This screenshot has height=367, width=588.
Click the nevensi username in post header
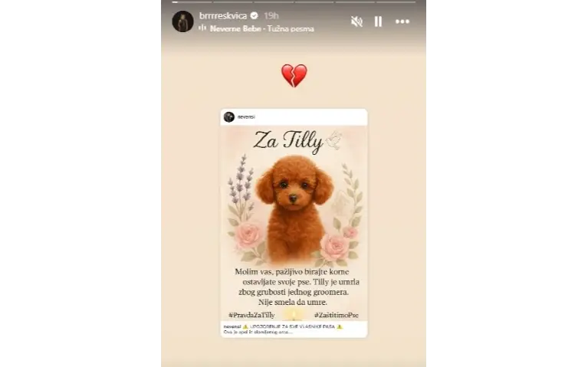246,117
